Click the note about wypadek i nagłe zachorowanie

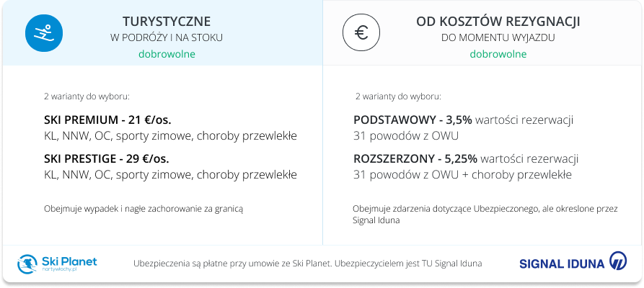(144, 210)
